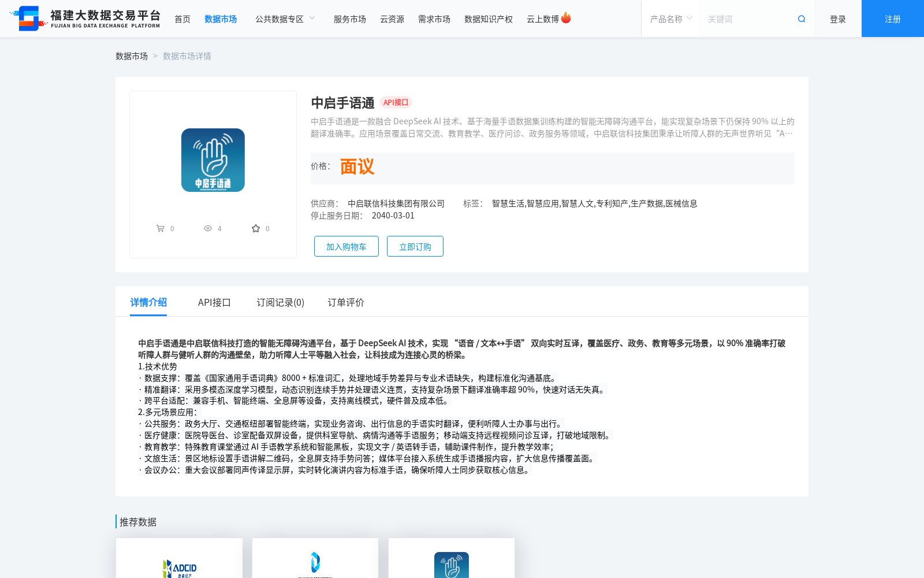Switch to the API接口 tab
The image size is (924, 578).
coord(214,302)
